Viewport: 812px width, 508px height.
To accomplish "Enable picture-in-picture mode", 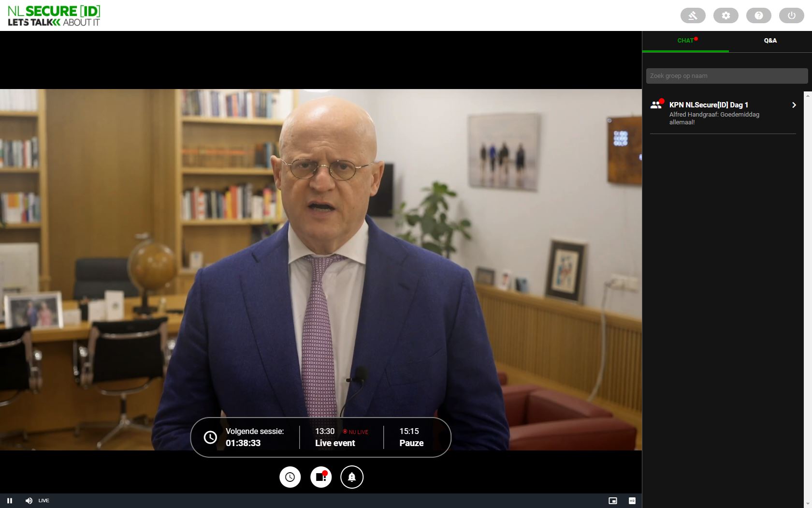I will (x=612, y=501).
